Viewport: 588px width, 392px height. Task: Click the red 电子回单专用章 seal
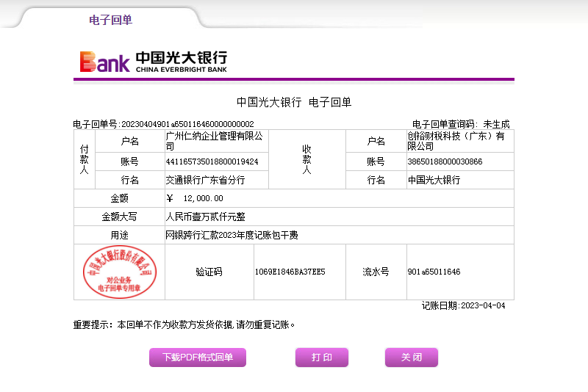pyautogui.click(x=120, y=272)
